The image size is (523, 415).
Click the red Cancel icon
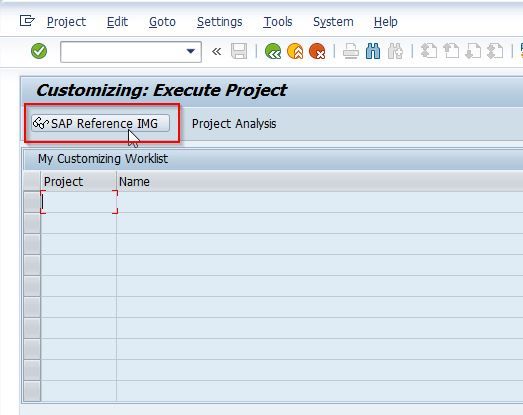[317, 51]
